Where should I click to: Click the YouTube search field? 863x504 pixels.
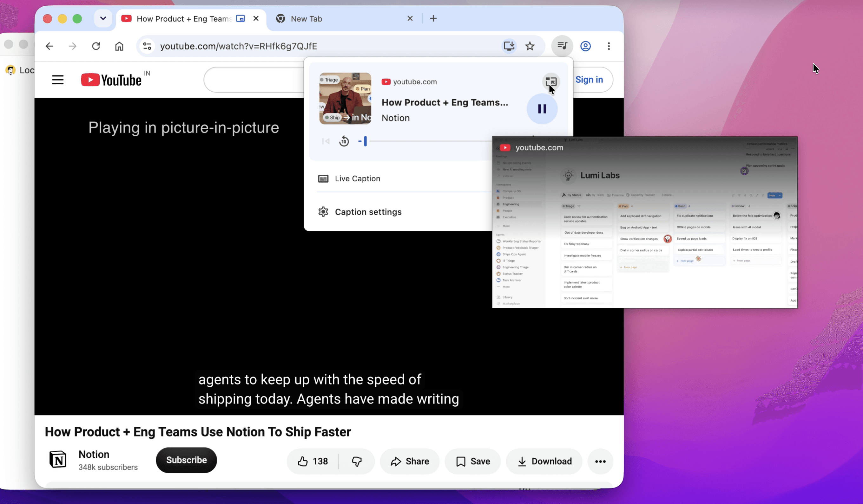pos(254,80)
